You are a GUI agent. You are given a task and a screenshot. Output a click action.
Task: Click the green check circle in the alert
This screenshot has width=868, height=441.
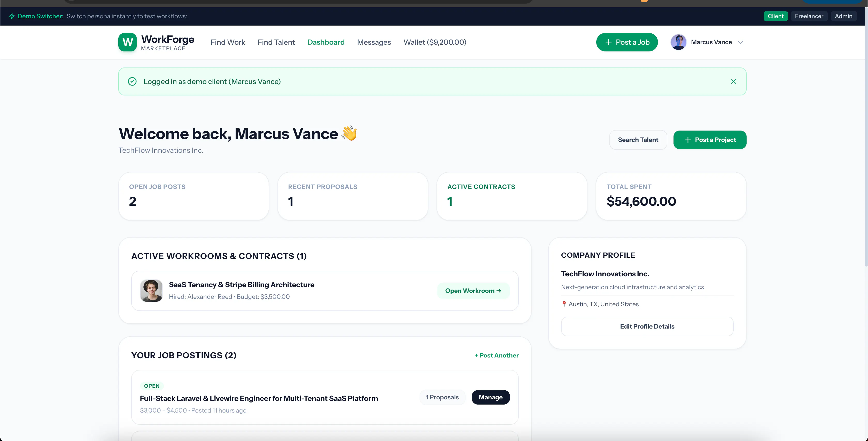[x=133, y=82]
